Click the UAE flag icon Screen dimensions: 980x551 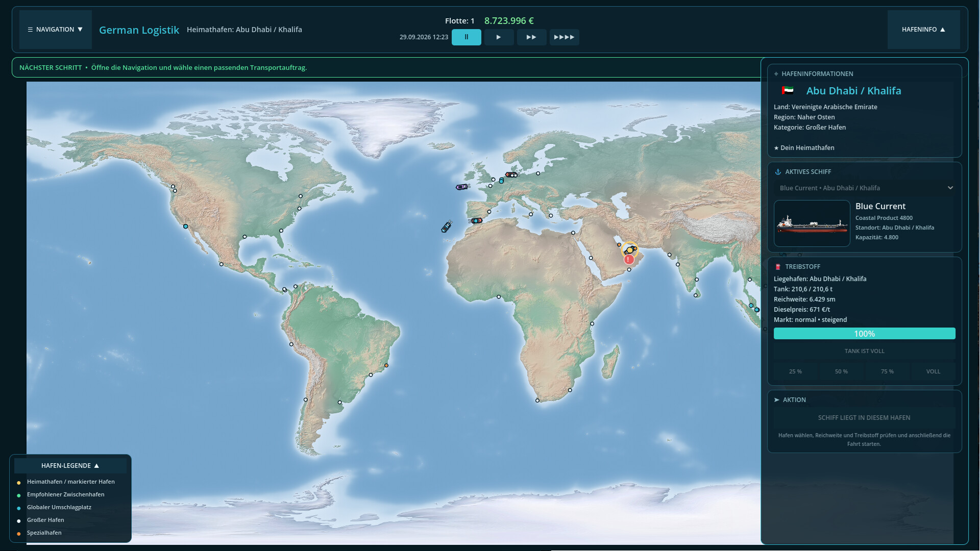click(x=788, y=91)
